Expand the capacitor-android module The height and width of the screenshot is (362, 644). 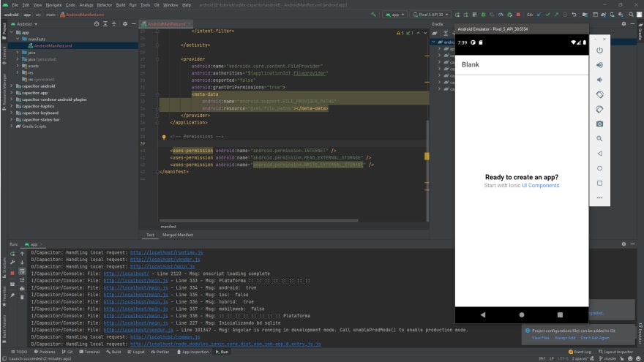point(12,86)
